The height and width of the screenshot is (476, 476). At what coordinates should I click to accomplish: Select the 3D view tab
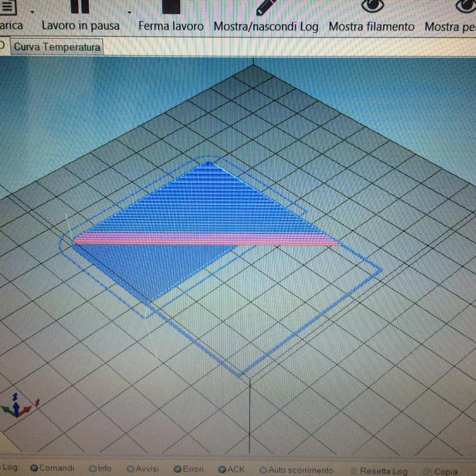tap(3, 47)
